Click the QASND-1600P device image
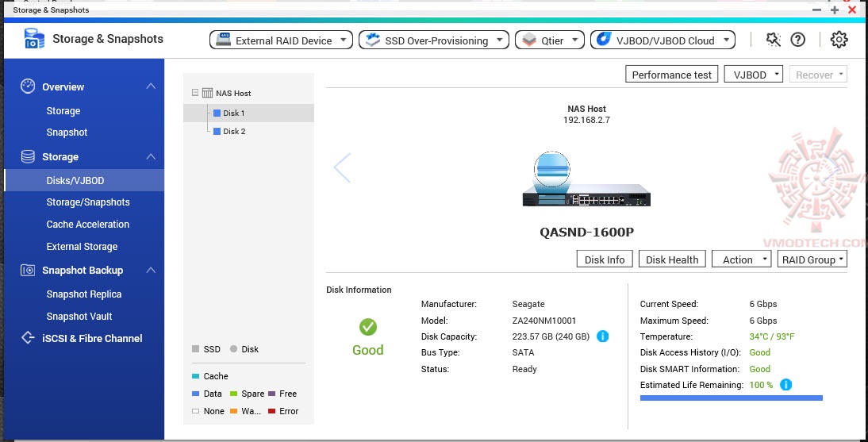Image resolution: width=868 pixels, height=442 pixels. (x=586, y=180)
